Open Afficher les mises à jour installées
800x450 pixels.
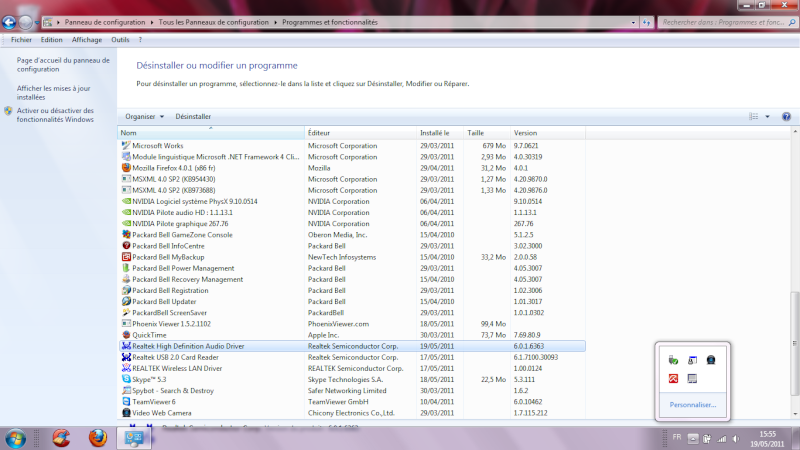click(x=53, y=93)
